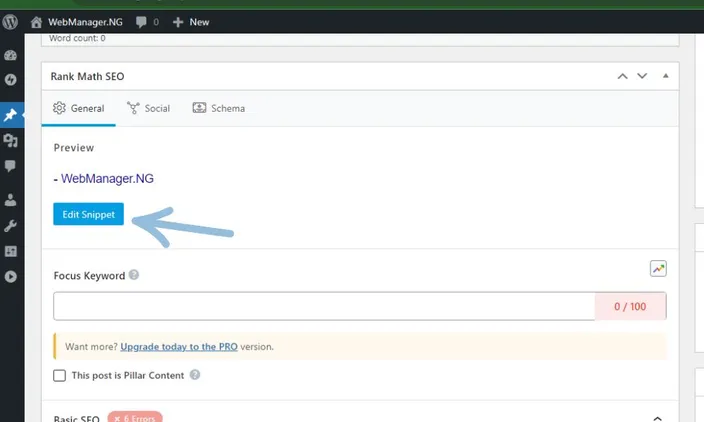Visit site via WebManager.NG home link
Screen dimensions: 704x422
coord(77,22)
